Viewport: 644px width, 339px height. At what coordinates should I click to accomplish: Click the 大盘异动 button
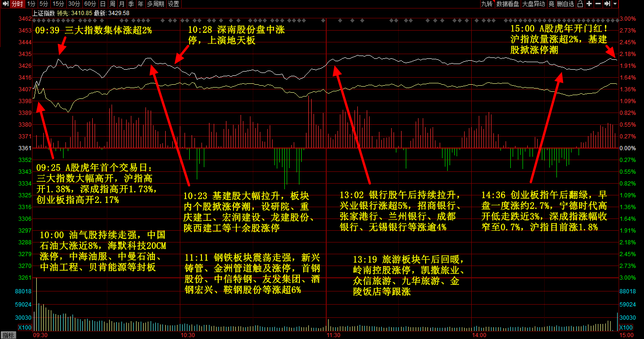[x=533, y=4]
